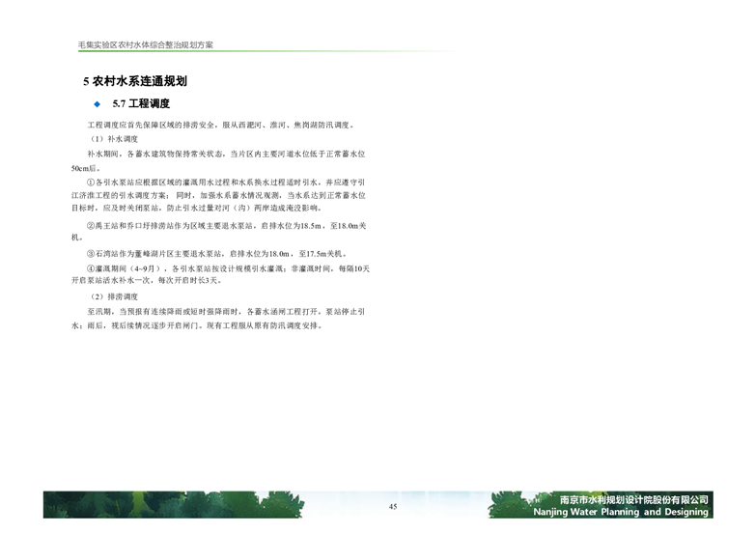Click the green header divider line

[x=386, y=53]
